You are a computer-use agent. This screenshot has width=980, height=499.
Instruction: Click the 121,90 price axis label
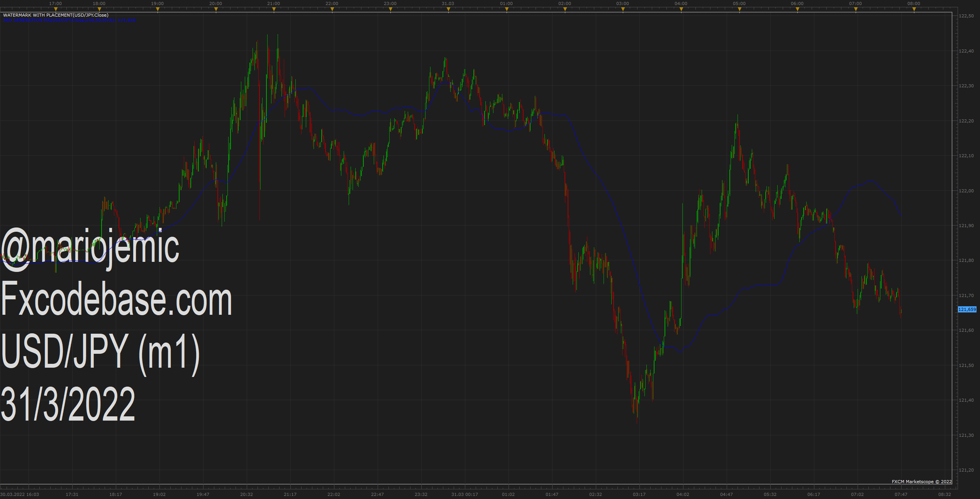click(x=966, y=226)
